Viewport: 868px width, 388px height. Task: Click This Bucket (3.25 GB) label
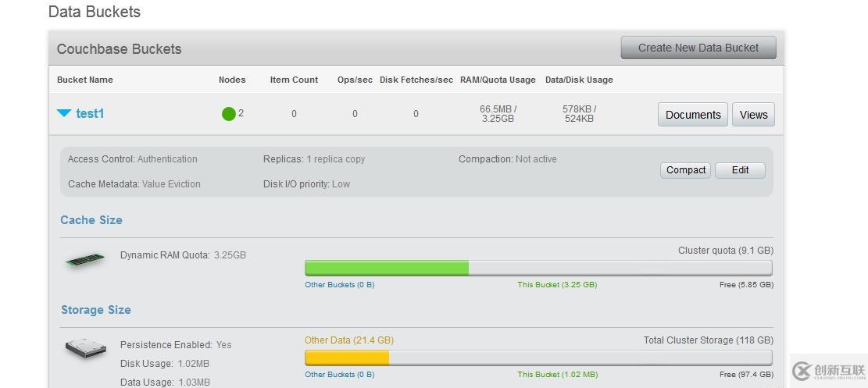click(x=558, y=284)
